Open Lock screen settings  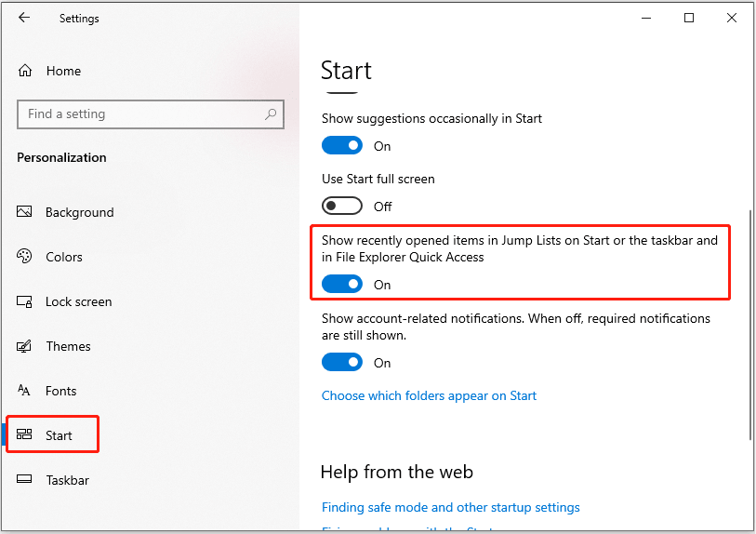pos(79,302)
